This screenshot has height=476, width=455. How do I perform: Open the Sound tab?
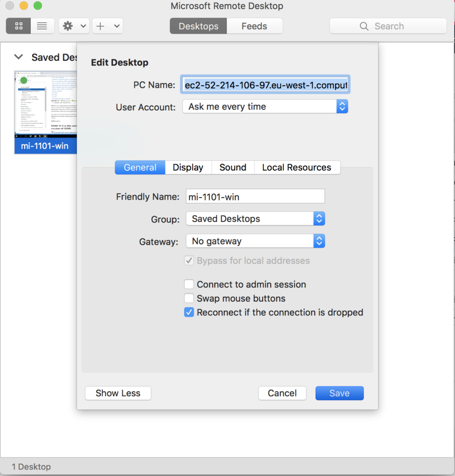pyautogui.click(x=233, y=167)
